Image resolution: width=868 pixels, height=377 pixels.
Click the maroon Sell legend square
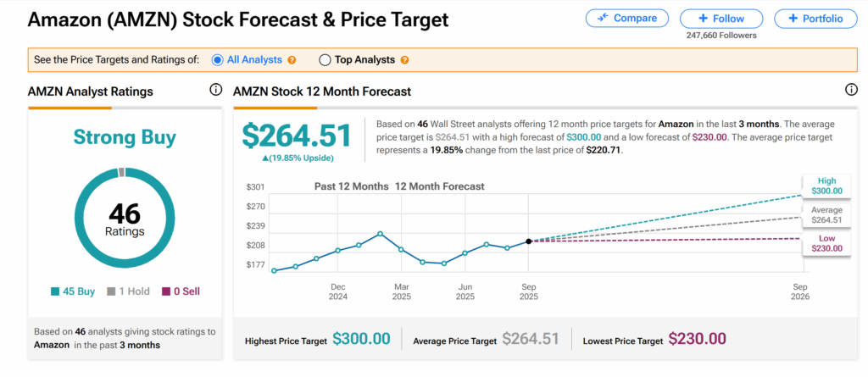[x=165, y=291]
